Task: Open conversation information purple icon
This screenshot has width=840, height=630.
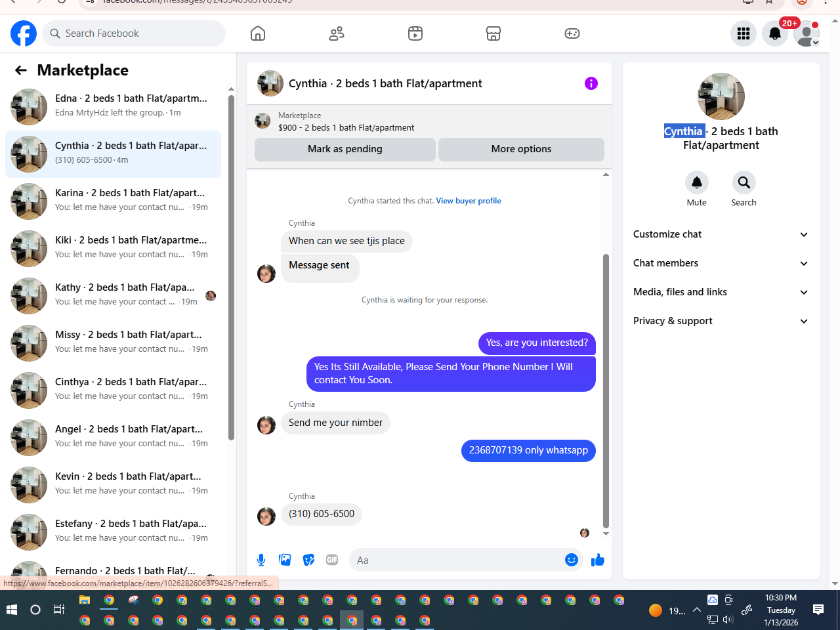Action: 591,83
